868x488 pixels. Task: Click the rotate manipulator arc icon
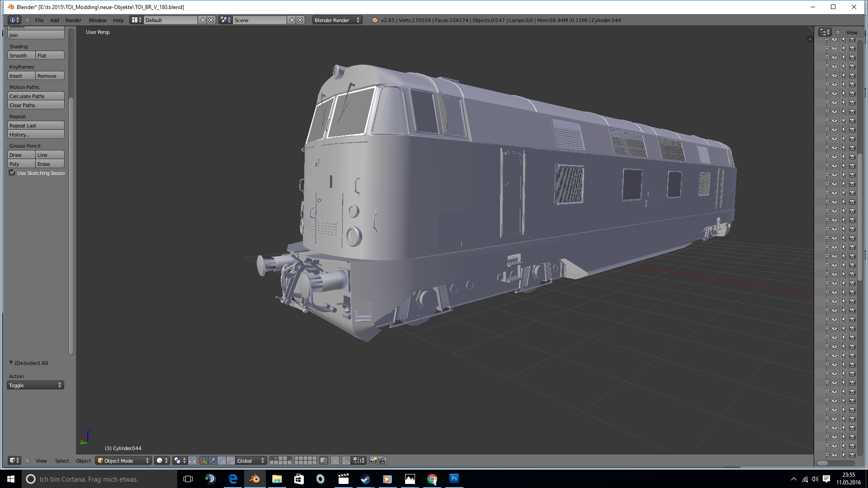click(x=222, y=460)
